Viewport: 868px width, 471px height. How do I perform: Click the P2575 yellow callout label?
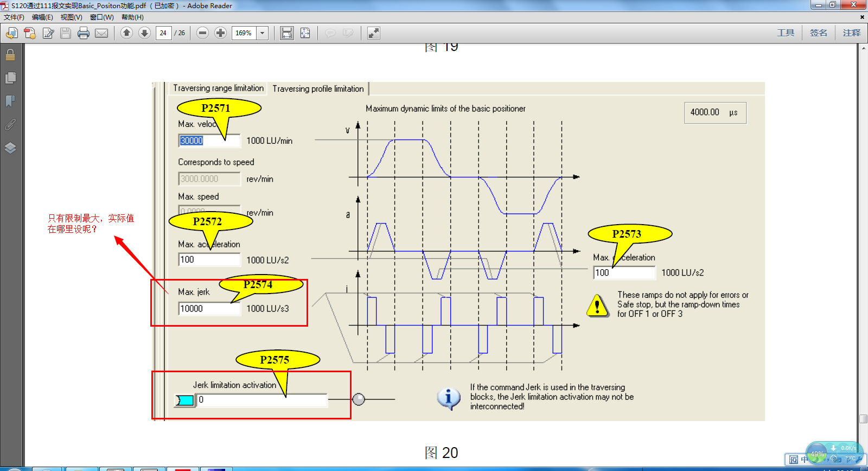click(275, 360)
